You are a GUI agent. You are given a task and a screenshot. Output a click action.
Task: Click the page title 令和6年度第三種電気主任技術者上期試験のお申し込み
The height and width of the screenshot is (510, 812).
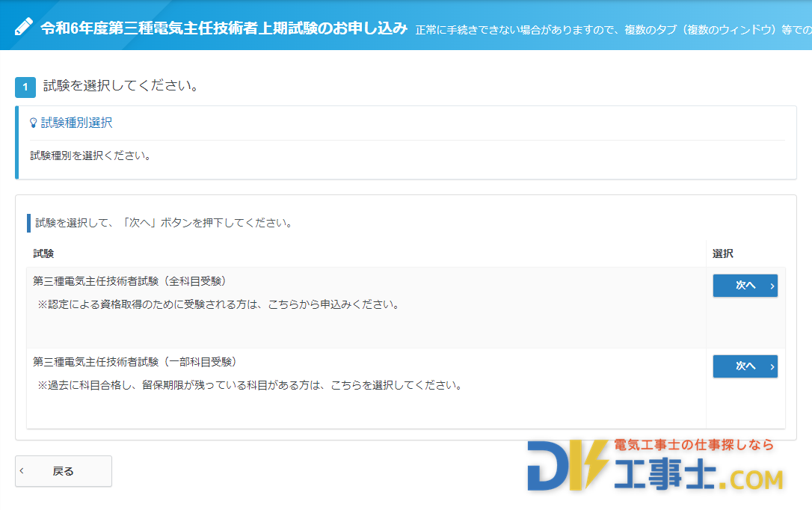(224, 28)
